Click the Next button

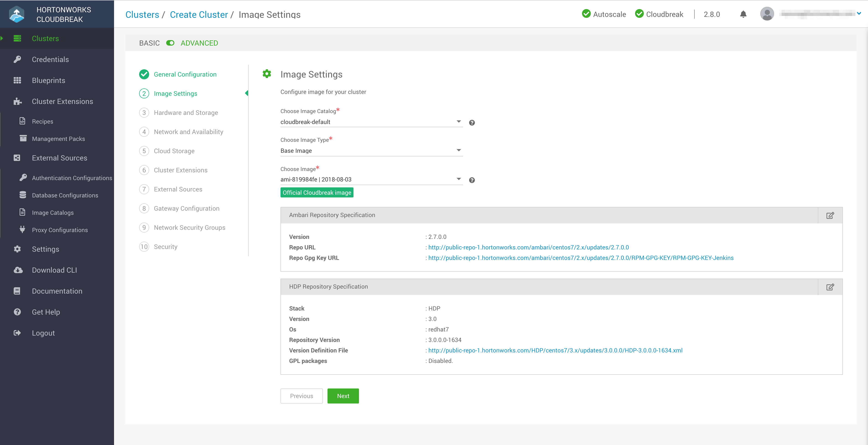(343, 396)
